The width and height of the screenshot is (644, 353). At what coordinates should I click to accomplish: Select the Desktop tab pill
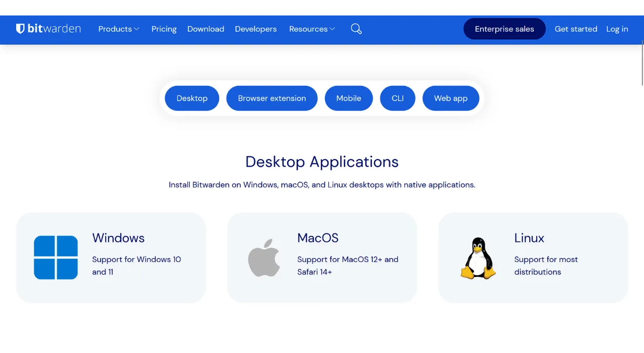[192, 98]
